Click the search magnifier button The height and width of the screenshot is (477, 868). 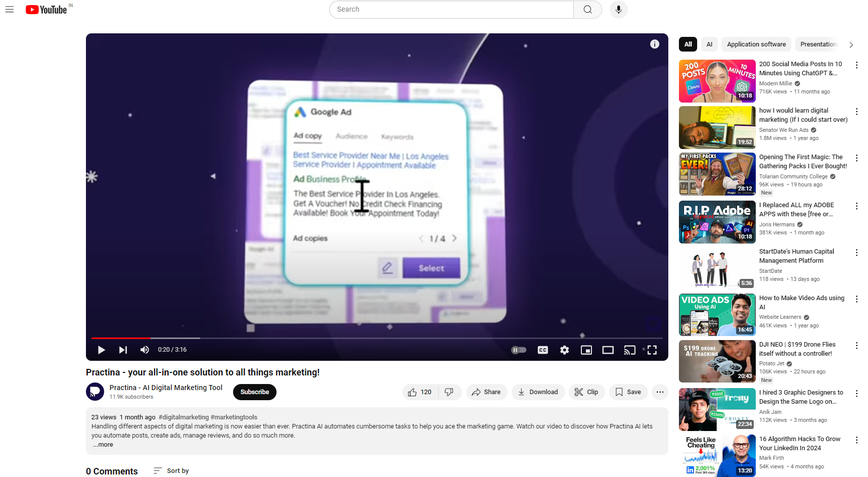coord(587,10)
